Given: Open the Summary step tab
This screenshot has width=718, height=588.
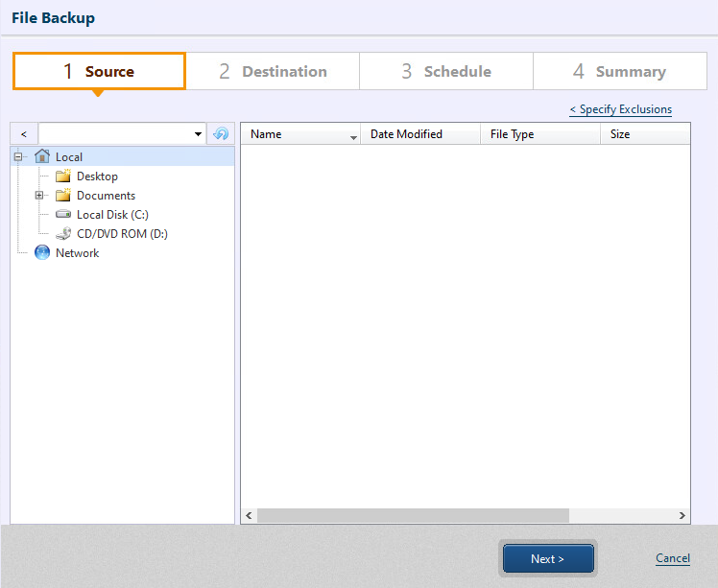Looking at the screenshot, I should coord(619,72).
